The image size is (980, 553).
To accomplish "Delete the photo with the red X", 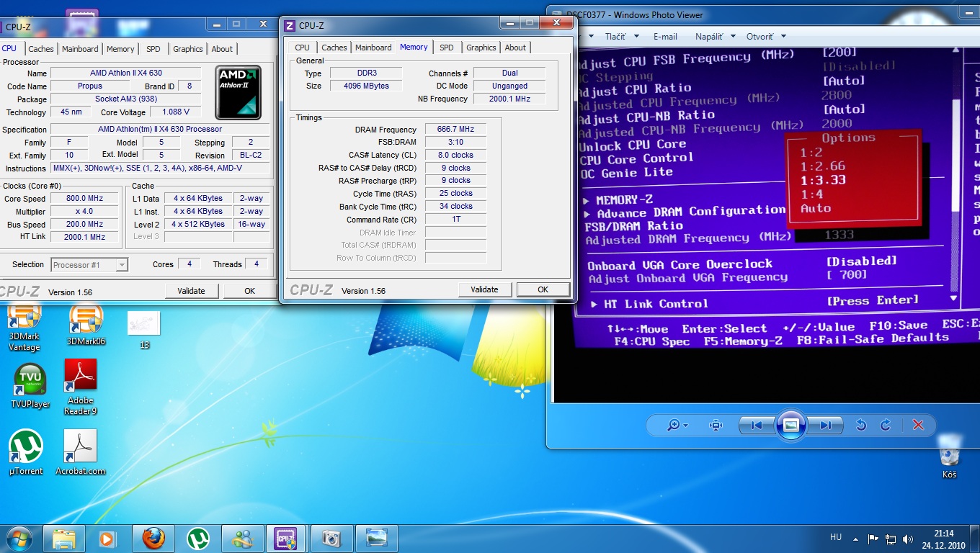I will click(918, 425).
